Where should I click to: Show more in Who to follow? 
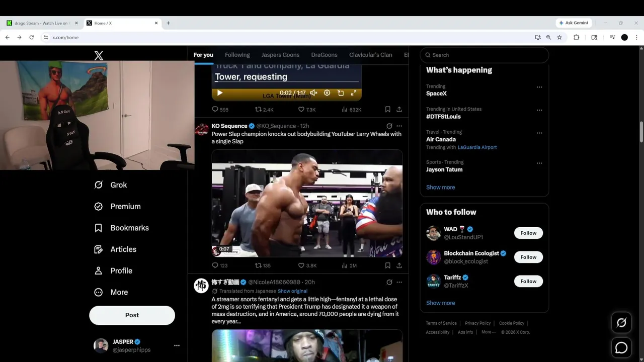pos(440,303)
